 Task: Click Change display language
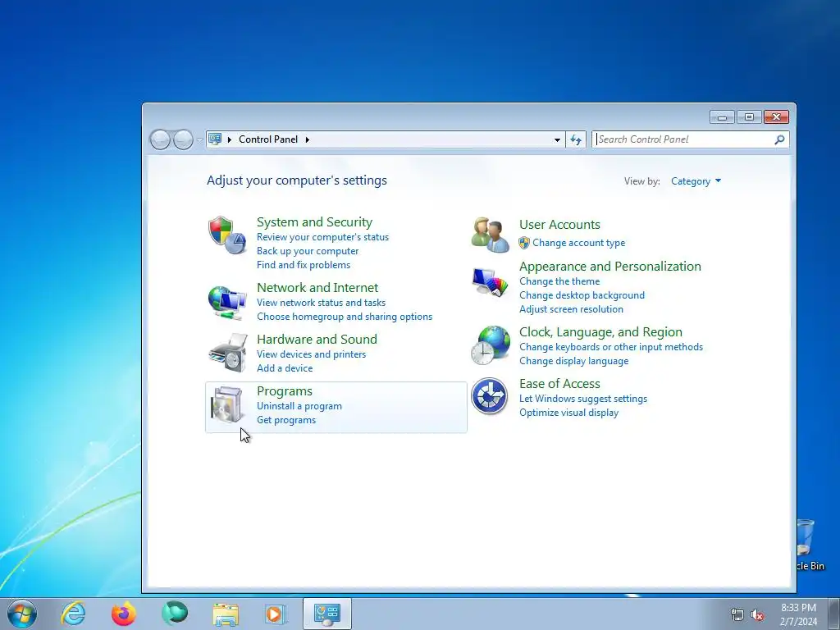click(573, 361)
